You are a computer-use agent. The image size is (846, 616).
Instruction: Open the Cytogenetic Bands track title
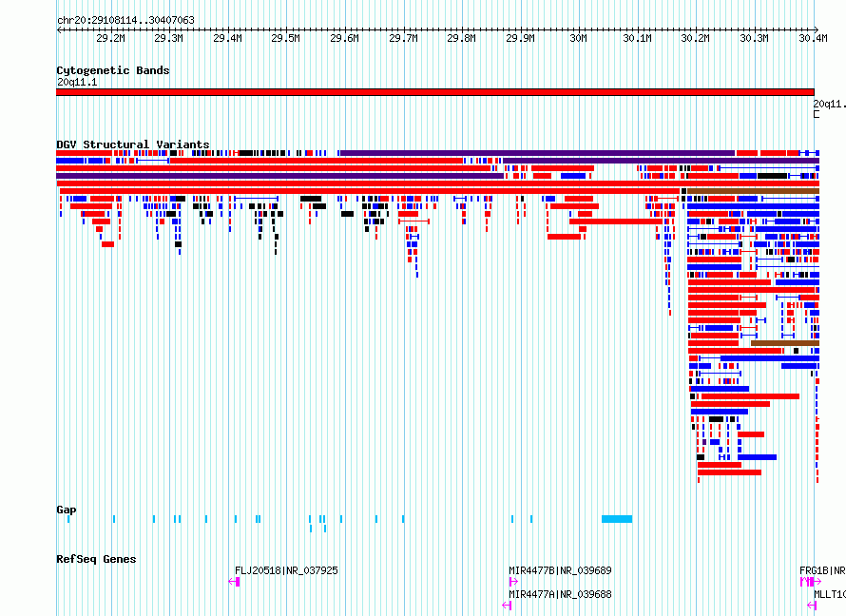tap(113, 70)
